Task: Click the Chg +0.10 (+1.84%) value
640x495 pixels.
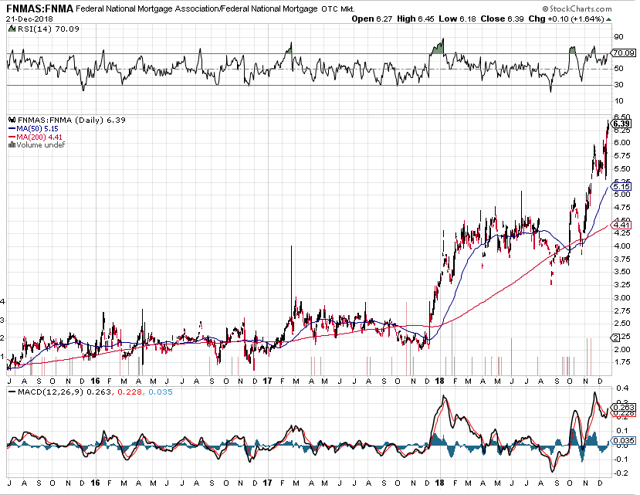Action: coord(566,19)
